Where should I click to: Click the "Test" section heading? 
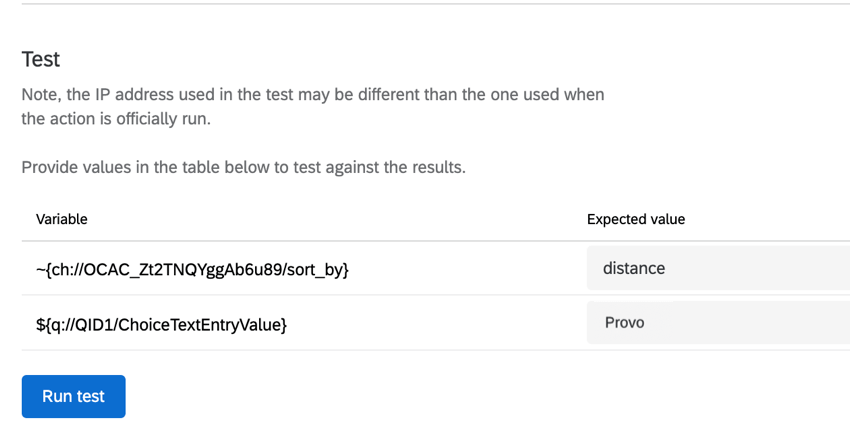(x=41, y=59)
